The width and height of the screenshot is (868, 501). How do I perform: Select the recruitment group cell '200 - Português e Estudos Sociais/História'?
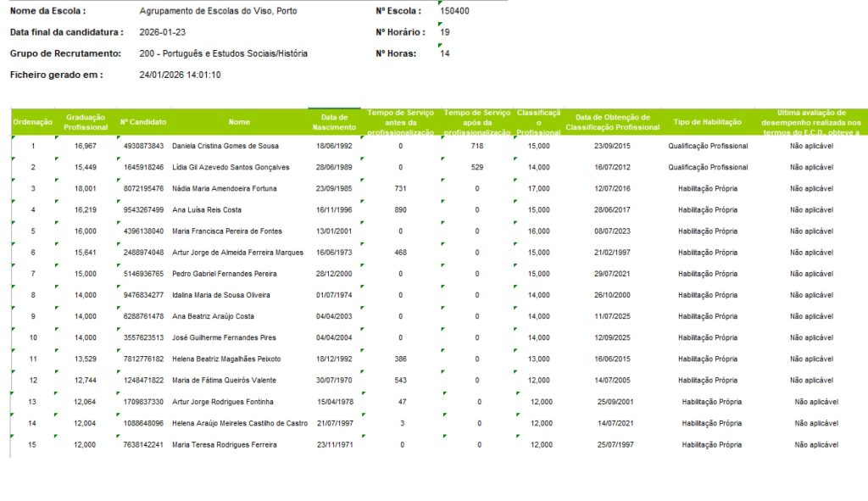(x=223, y=53)
